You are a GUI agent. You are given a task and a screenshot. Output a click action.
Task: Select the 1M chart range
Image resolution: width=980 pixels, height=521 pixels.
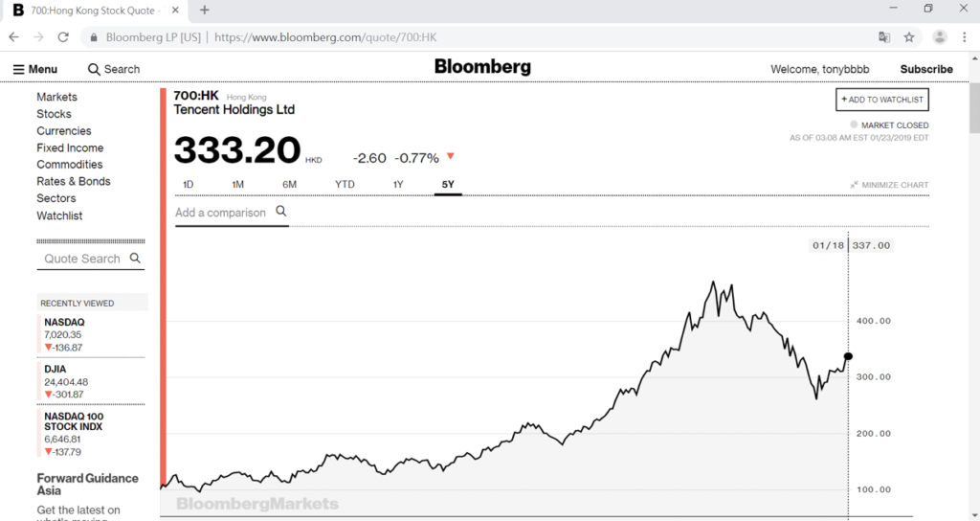click(238, 185)
